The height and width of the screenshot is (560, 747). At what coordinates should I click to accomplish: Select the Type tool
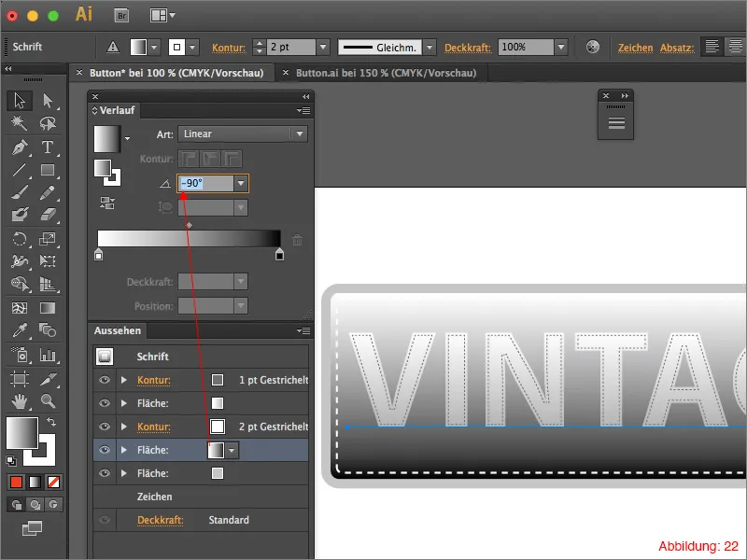click(48, 147)
